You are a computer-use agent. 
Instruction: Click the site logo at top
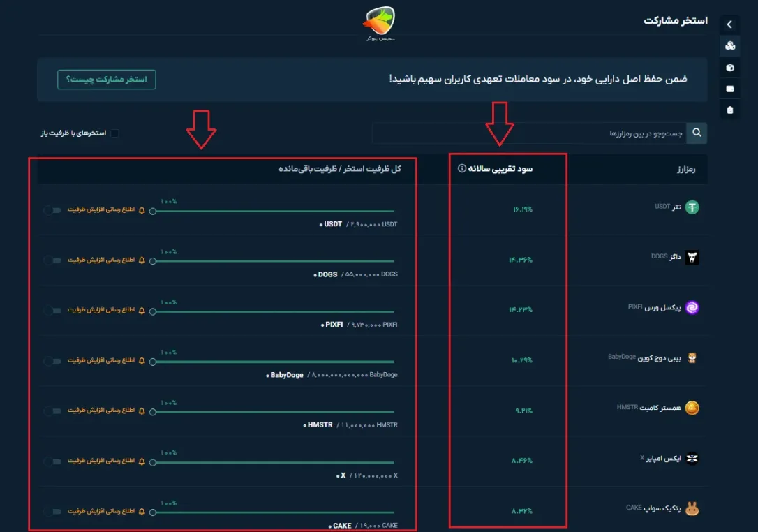click(x=380, y=23)
